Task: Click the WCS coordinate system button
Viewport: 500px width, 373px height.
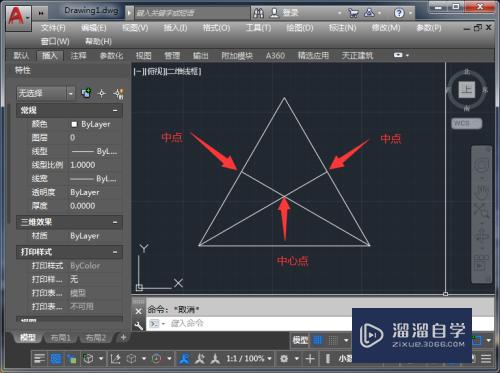Action: point(467,123)
